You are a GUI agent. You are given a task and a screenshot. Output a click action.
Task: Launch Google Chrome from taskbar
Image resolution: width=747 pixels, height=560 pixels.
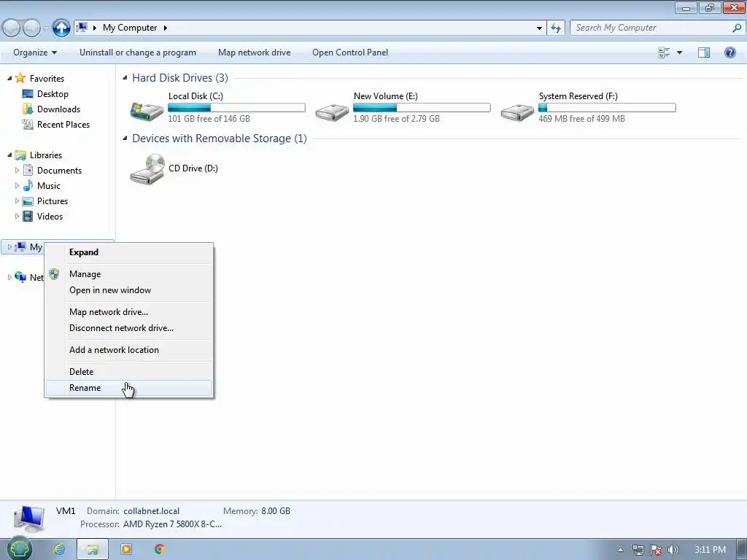point(160,550)
